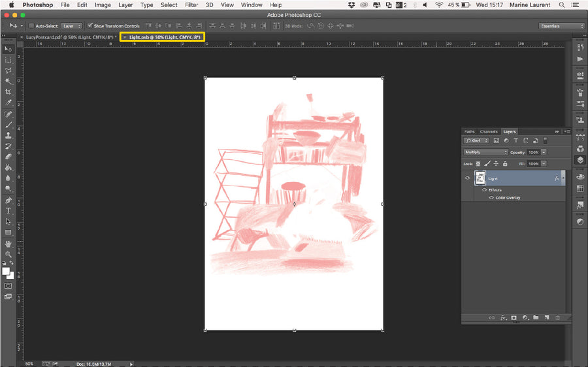The height and width of the screenshot is (367, 588).
Task: Select the Rectangle shape tool
Action: pos(8,232)
